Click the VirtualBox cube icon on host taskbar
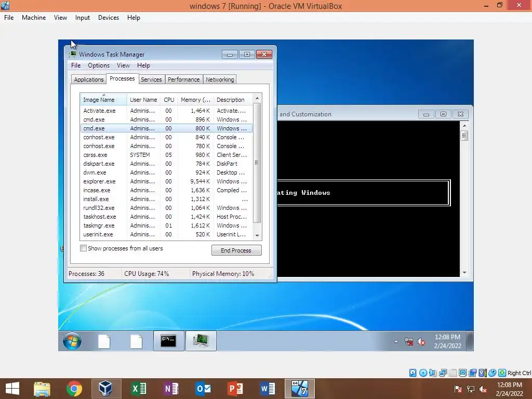532x399 pixels. point(106,389)
